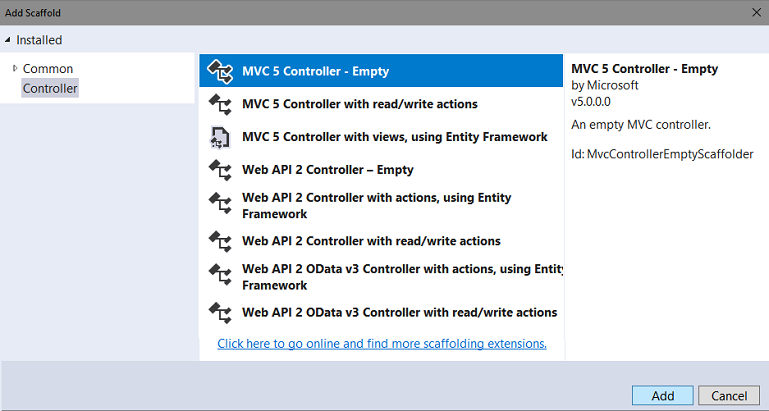The image size is (769, 411).
Task: Click the icon for MVC 5 Controller with read/write actions
Action: [220, 104]
